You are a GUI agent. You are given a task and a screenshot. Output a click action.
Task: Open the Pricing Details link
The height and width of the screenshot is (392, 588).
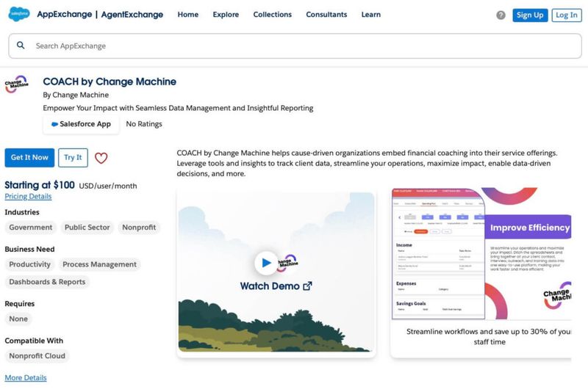click(28, 196)
